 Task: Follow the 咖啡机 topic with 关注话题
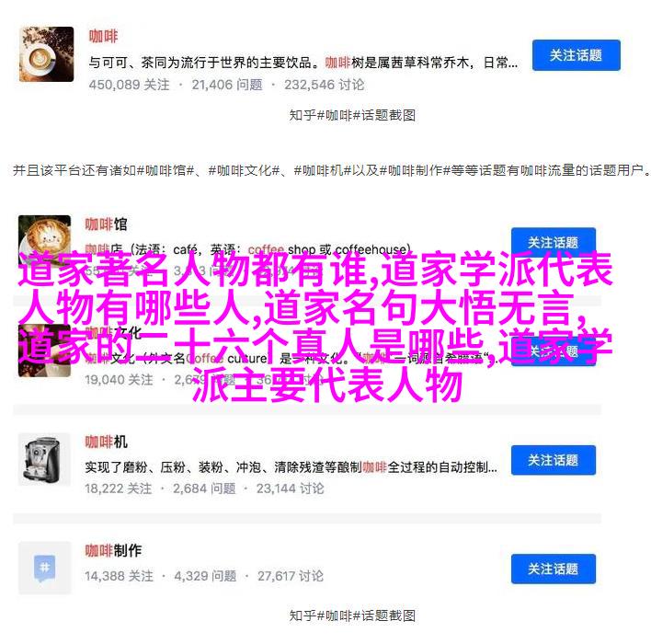(x=553, y=460)
